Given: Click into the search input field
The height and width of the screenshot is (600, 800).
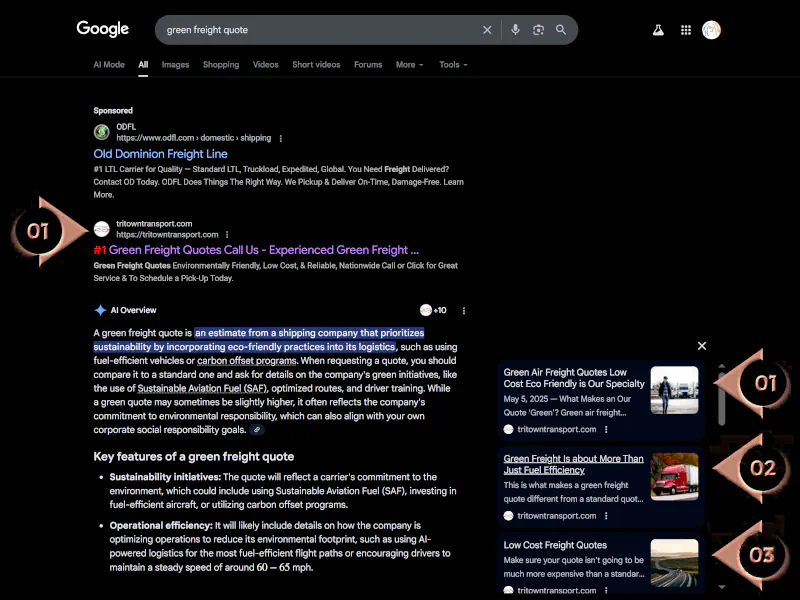Looking at the screenshot, I should pos(320,30).
